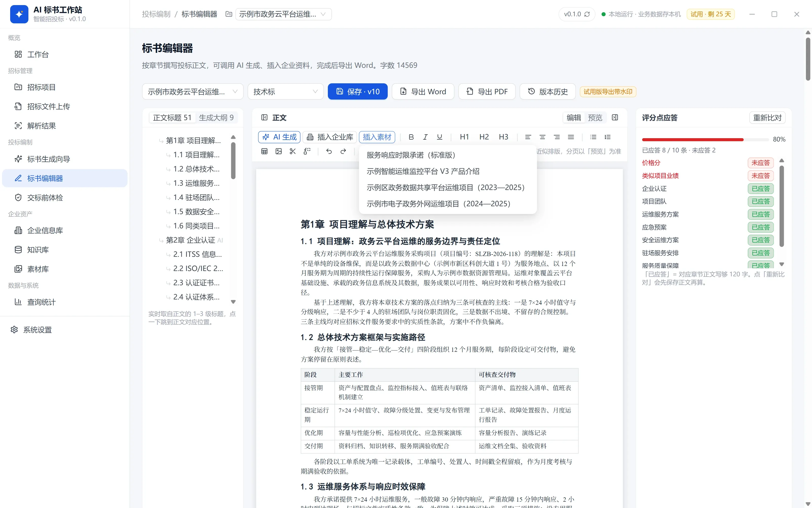Switch to the 生成大纲 9 tab
Image resolution: width=812 pixels, height=508 pixels.
(x=216, y=118)
